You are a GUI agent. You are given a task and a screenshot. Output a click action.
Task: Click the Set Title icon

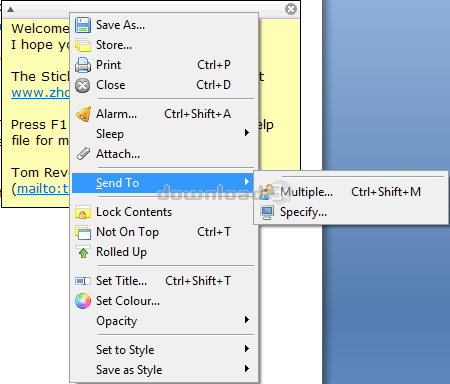point(83,281)
